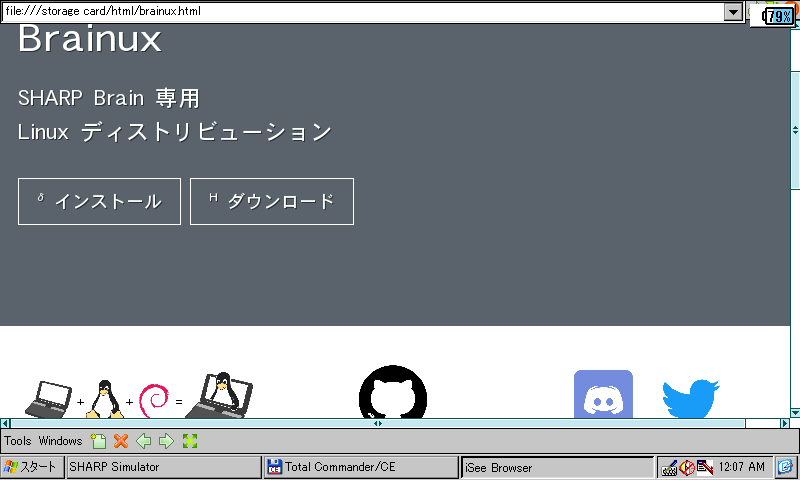Click the Tux penguin between the plus signs

click(105, 399)
